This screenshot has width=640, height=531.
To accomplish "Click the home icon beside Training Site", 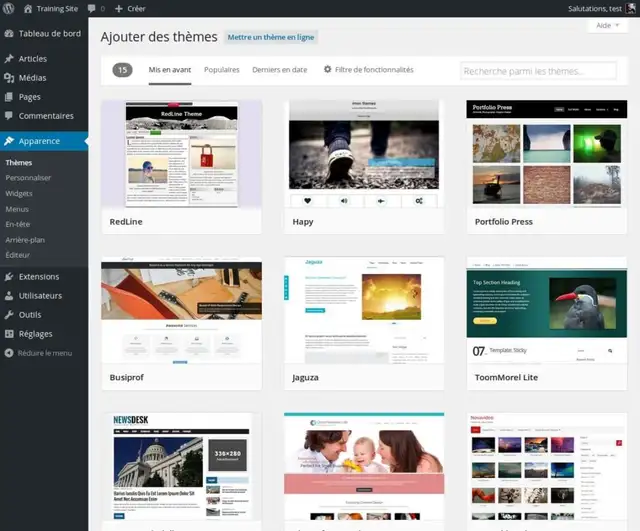I will [28, 9].
